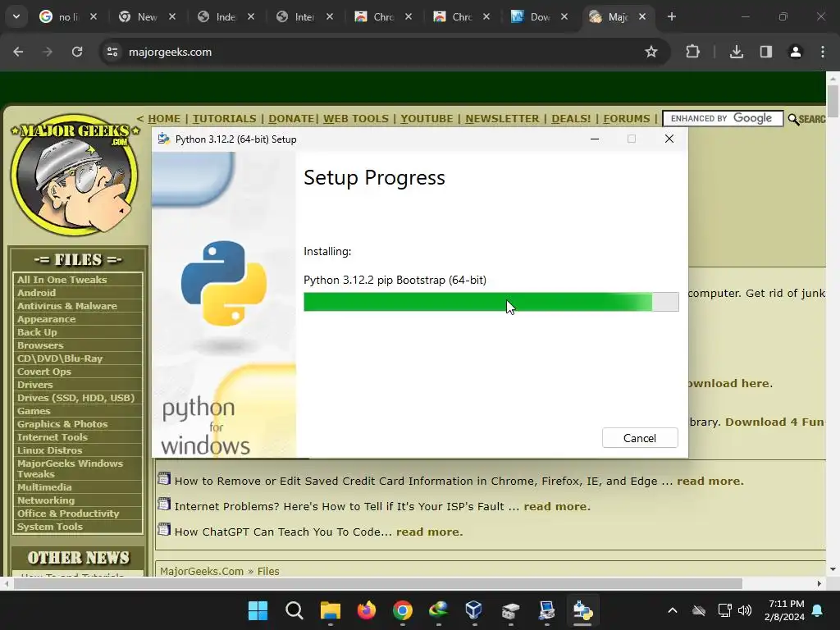Screen dimensions: 840x630
Task: Click 'Download here.' link
Action: point(729,384)
